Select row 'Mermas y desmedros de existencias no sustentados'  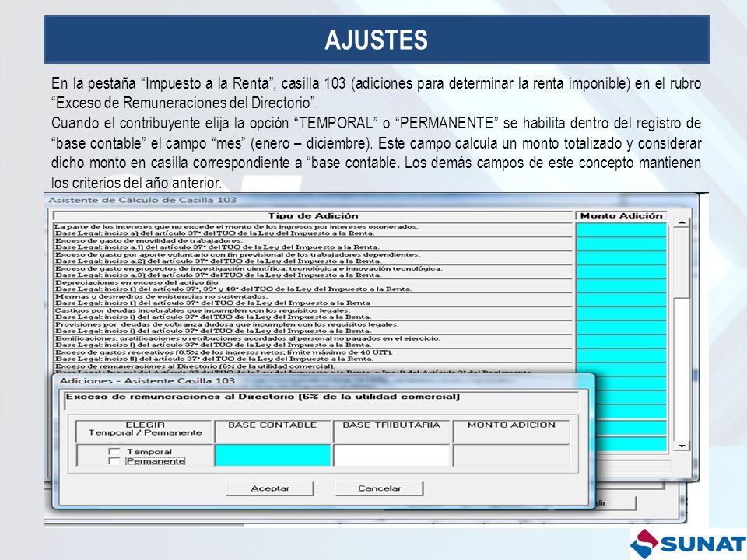(x=313, y=299)
